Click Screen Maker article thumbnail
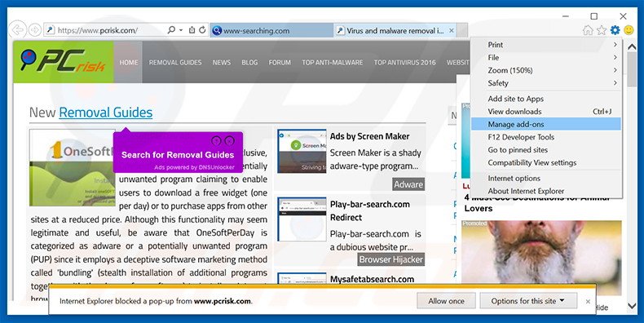Image resolution: width=644 pixels, height=323 pixels. [302, 151]
